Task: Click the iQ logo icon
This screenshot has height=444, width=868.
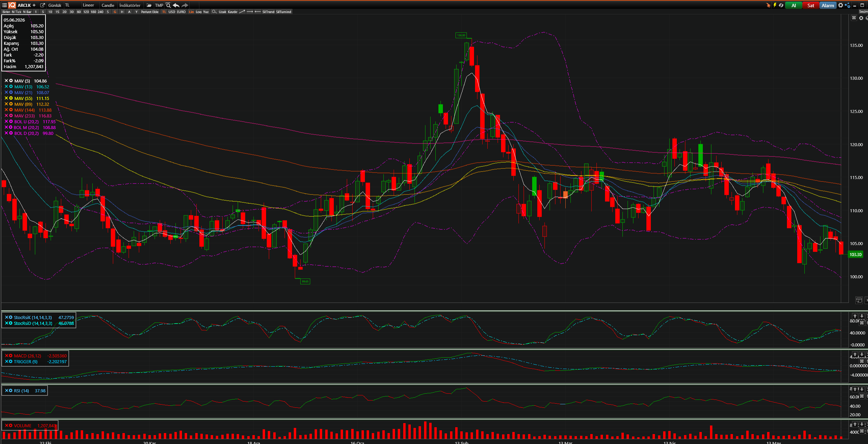Action: 12,5
